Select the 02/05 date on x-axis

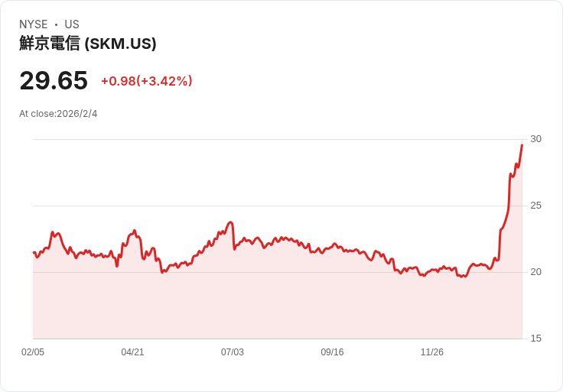pos(33,352)
